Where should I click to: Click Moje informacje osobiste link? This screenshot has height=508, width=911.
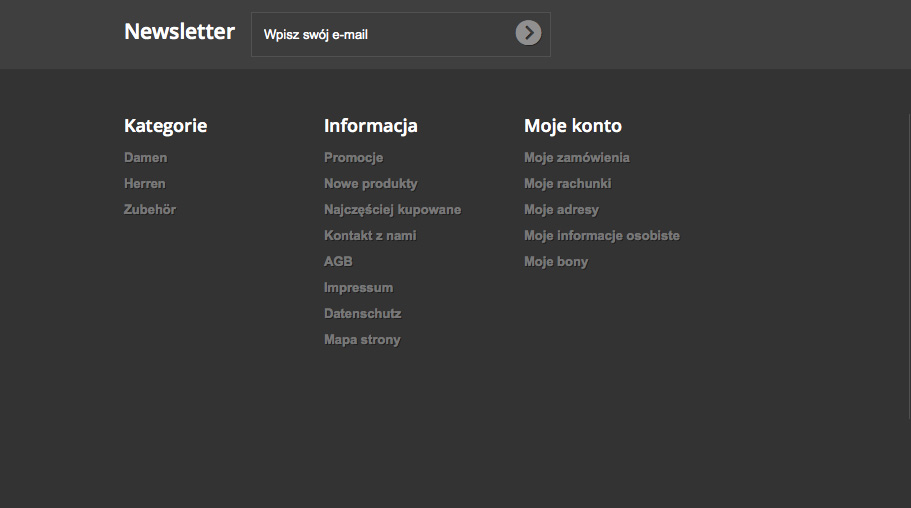pos(602,236)
